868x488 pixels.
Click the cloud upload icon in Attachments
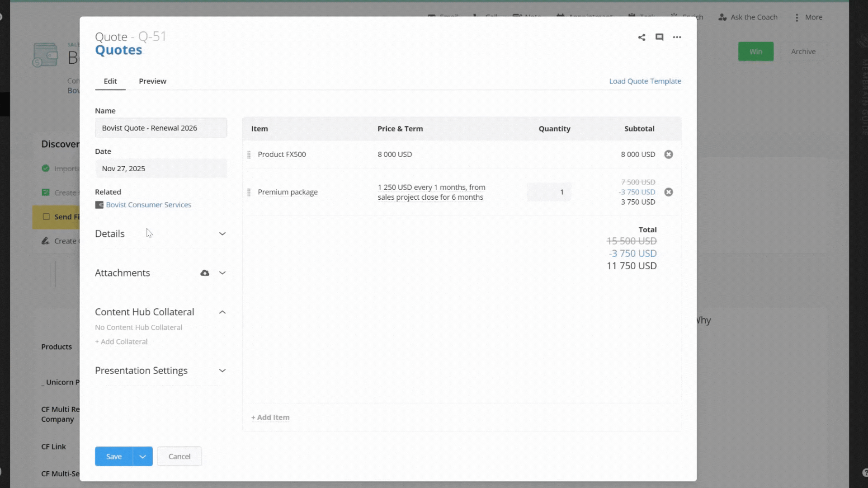205,273
